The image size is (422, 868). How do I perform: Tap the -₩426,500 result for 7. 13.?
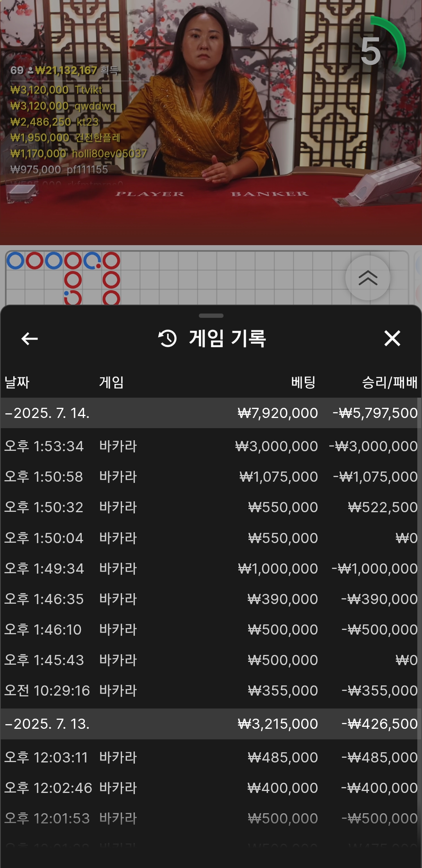click(379, 724)
